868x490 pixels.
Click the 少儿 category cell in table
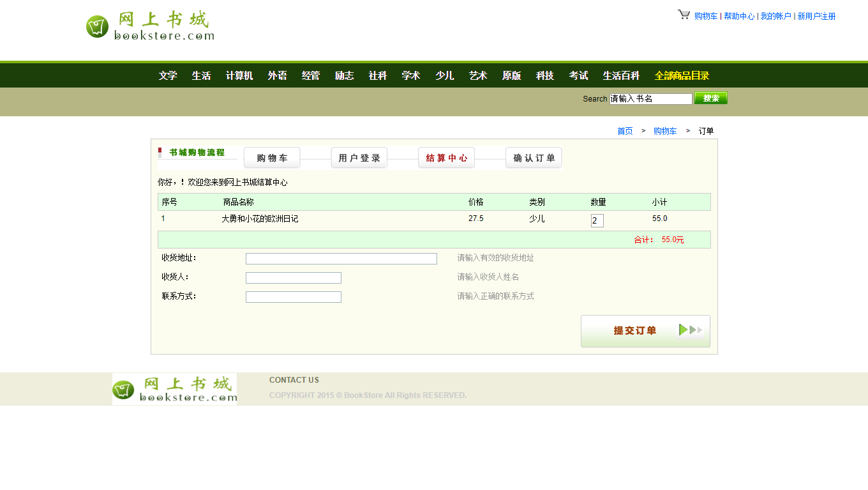point(537,218)
